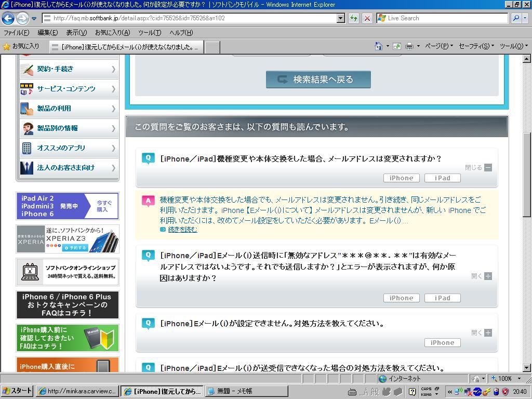Switch to the 無題 - メモ帳 taskbar window
The width and height of the screenshot is (532, 399).
tap(246, 391)
